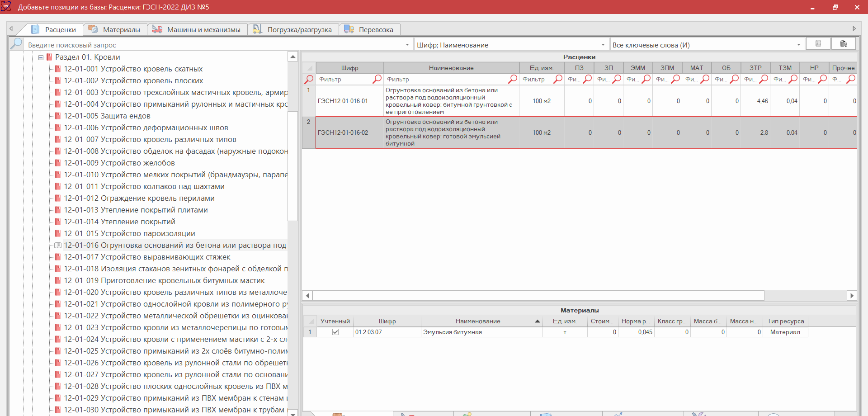
Task: Click the magnifier in ЗП filter cell
Action: tap(617, 79)
